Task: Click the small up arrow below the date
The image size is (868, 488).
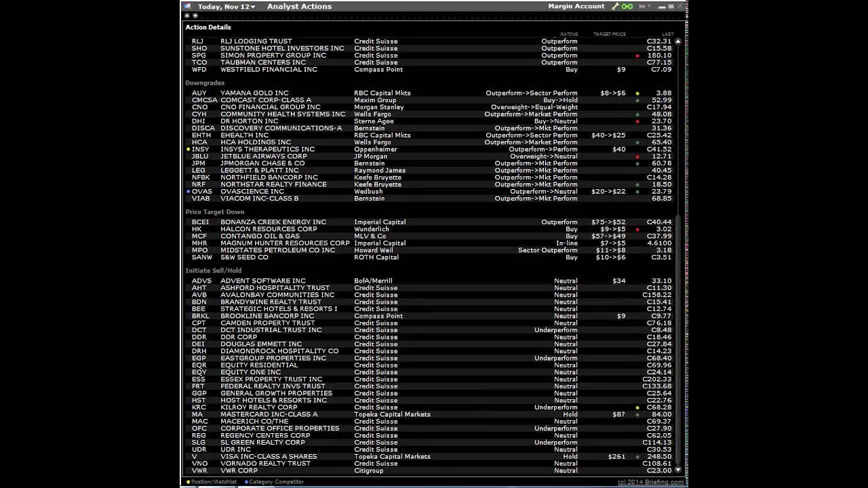Action: [187, 16]
